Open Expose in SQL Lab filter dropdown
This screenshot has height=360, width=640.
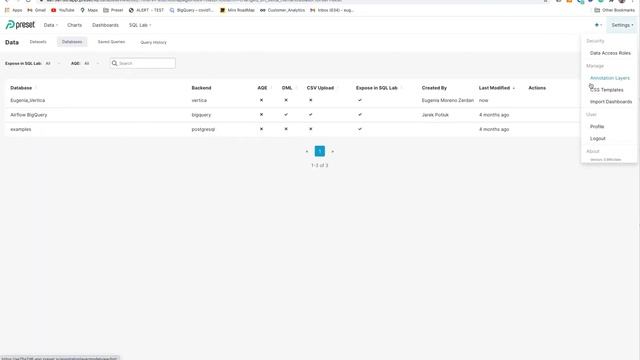(53, 63)
